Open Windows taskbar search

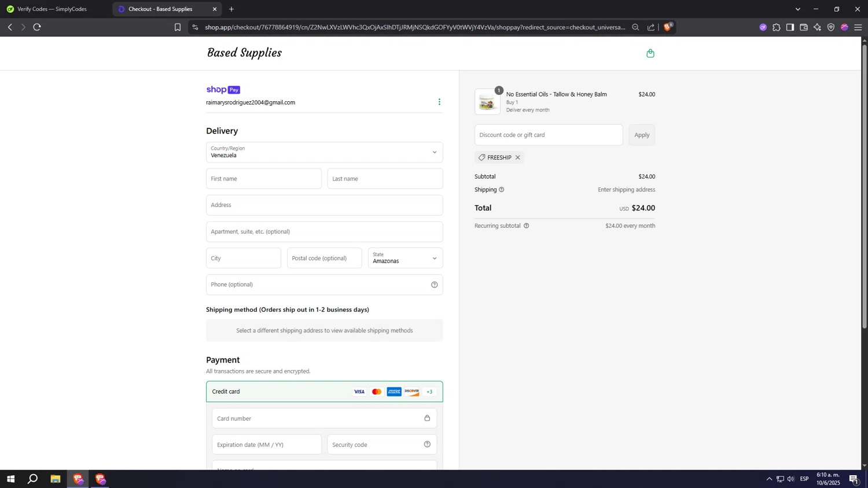pyautogui.click(x=33, y=479)
